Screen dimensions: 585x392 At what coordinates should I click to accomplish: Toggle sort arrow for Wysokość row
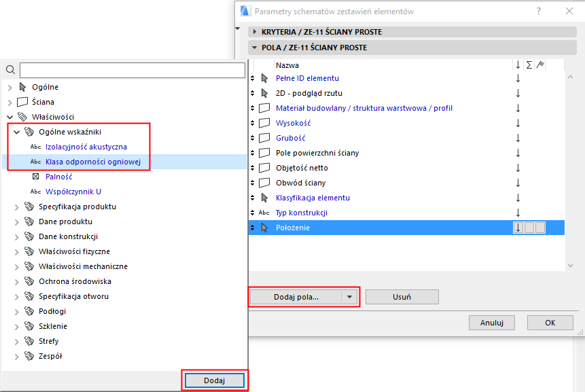[x=518, y=123]
